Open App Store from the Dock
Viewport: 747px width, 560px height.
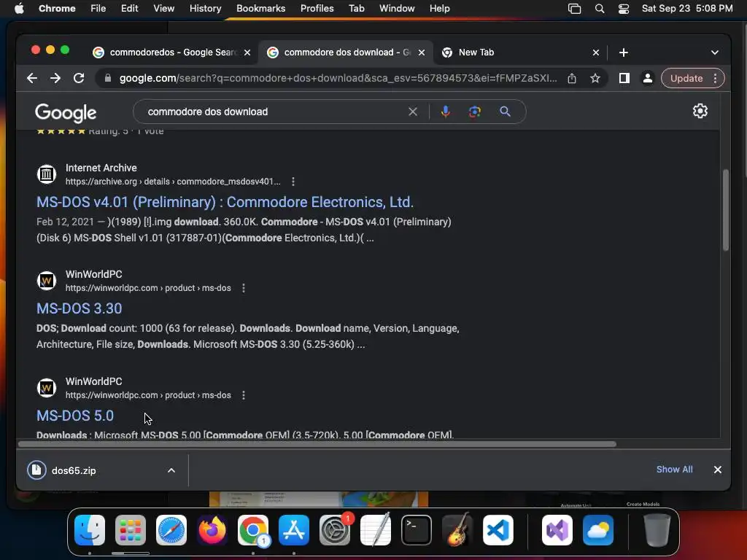coord(294,530)
